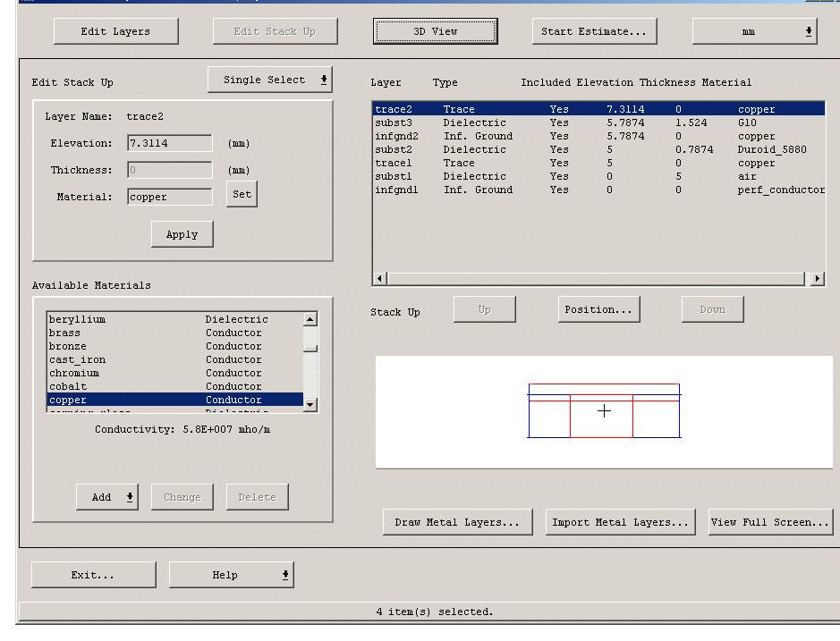Select the trace1 layer row

(598, 163)
